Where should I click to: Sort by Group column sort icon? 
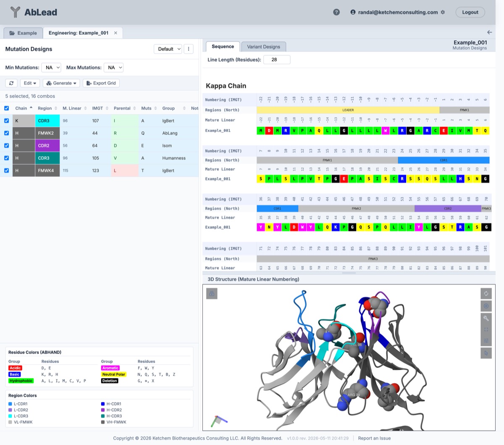[184, 108]
